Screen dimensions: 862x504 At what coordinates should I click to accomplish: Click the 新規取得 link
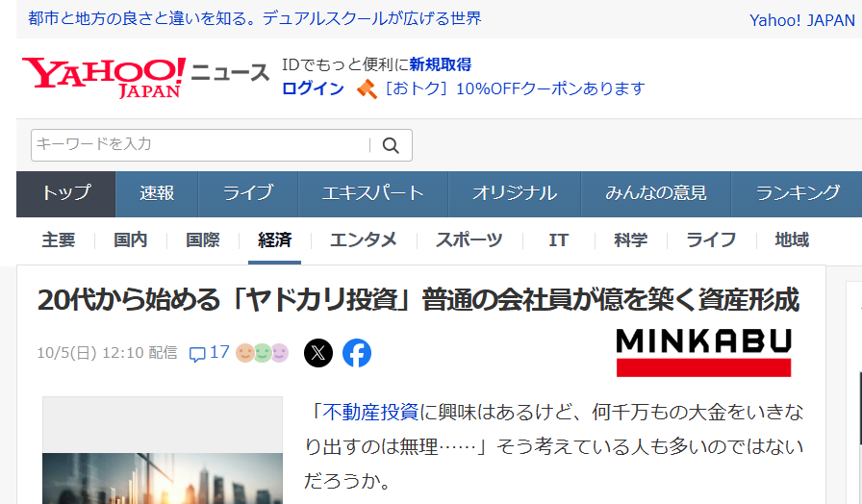[x=440, y=64]
